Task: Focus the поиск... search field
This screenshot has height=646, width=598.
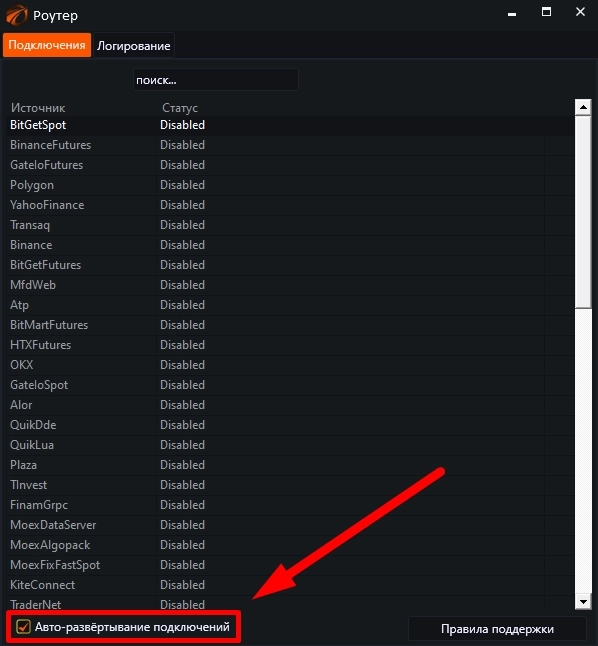Action: [216, 80]
